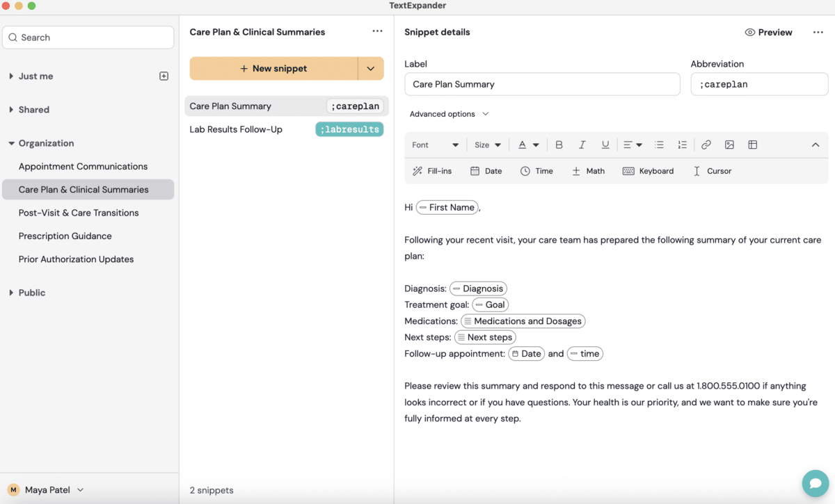
Task: Insert a Date macro from the toolbar
Action: [x=486, y=171]
